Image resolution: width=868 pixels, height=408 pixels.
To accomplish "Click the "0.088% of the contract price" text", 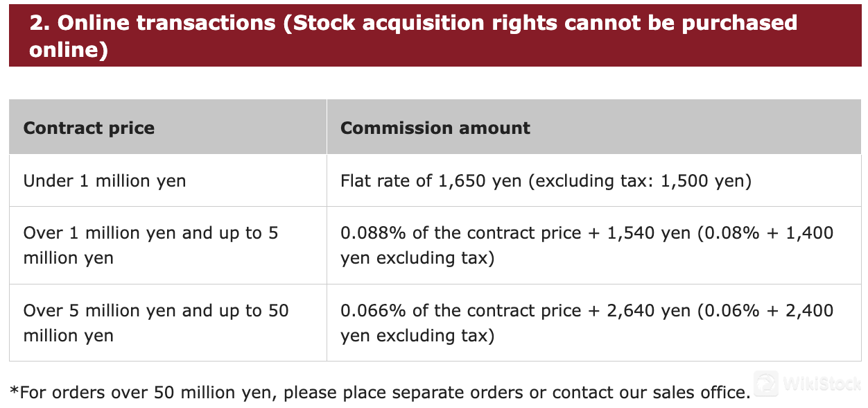I will (460, 233).
